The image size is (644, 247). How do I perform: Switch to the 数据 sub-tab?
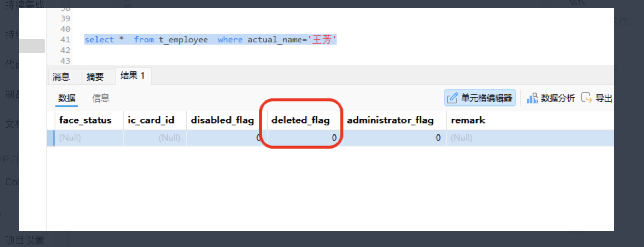[66, 98]
